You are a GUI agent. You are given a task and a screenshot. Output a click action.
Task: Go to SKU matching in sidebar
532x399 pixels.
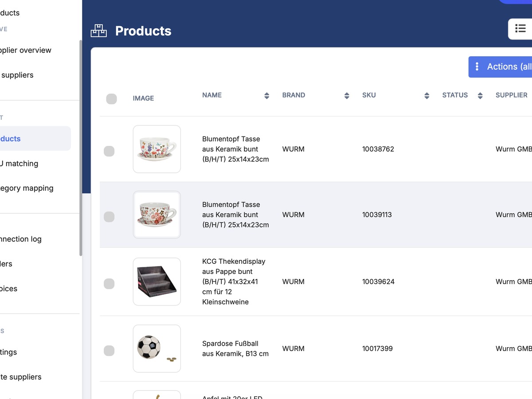point(19,164)
